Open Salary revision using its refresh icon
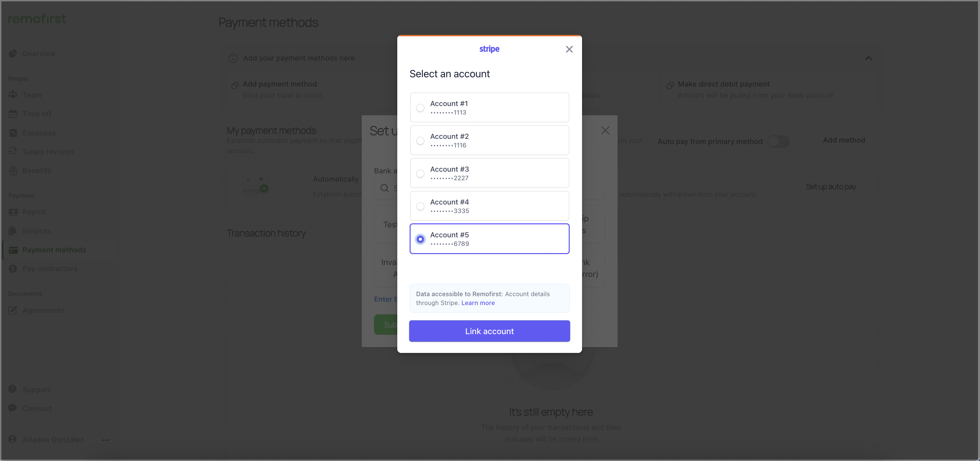 13,151
